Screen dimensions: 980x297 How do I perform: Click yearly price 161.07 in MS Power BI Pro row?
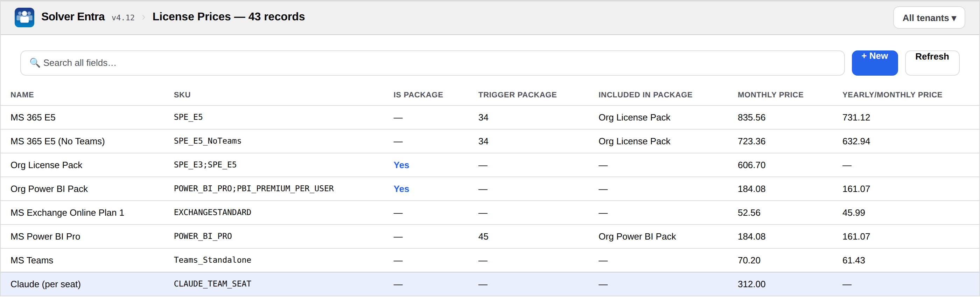coord(856,237)
